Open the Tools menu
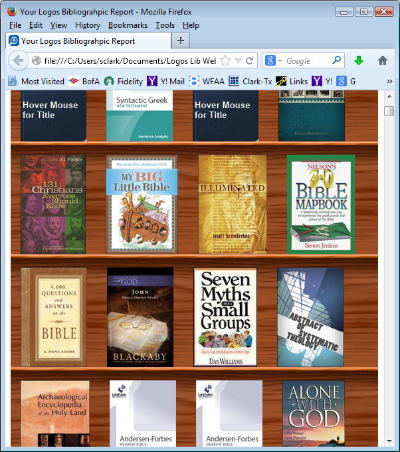Viewport: 400px width, 452px height. tap(165, 25)
